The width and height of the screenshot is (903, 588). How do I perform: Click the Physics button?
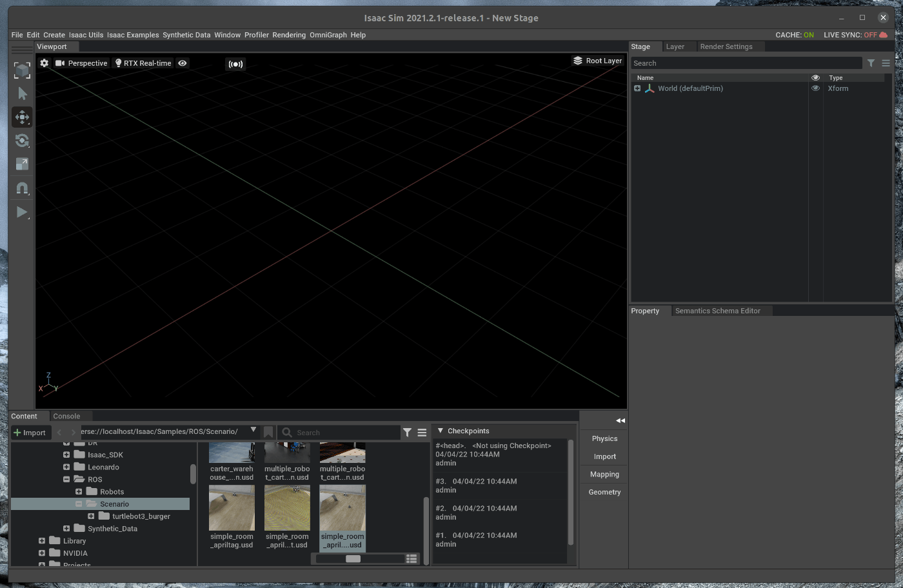tap(604, 438)
